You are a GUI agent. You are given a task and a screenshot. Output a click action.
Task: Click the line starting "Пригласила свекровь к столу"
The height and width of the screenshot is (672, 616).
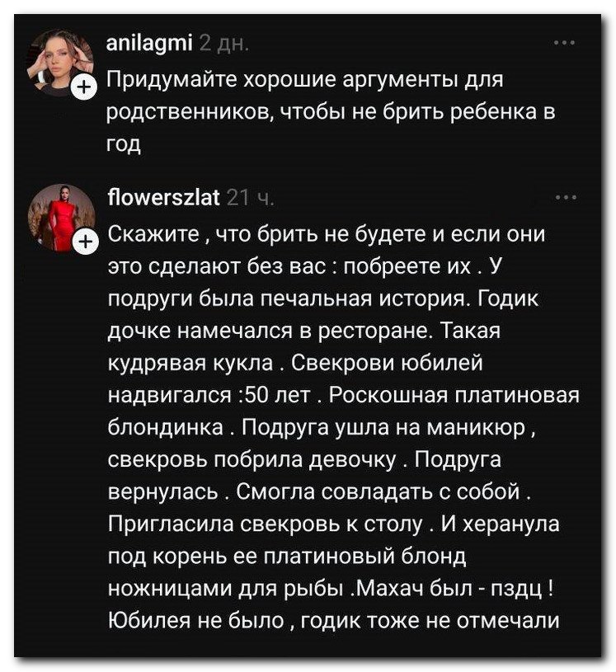click(x=334, y=524)
